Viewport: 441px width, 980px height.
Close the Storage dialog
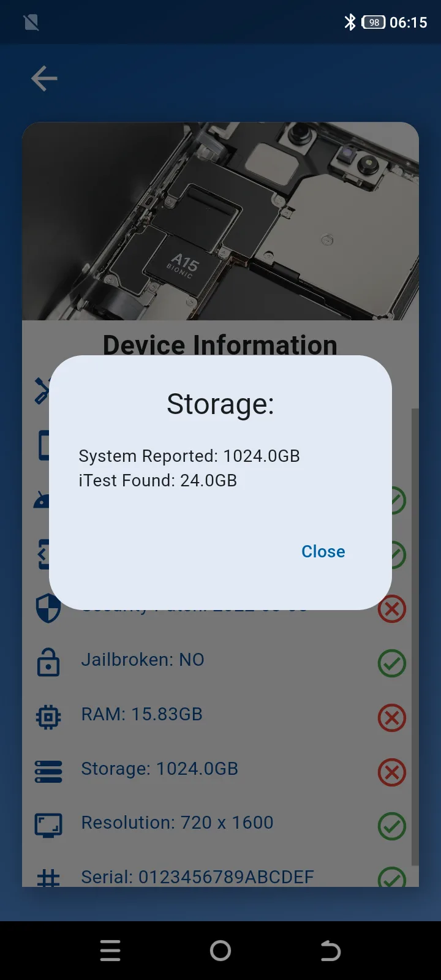pyautogui.click(x=323, y=551)
